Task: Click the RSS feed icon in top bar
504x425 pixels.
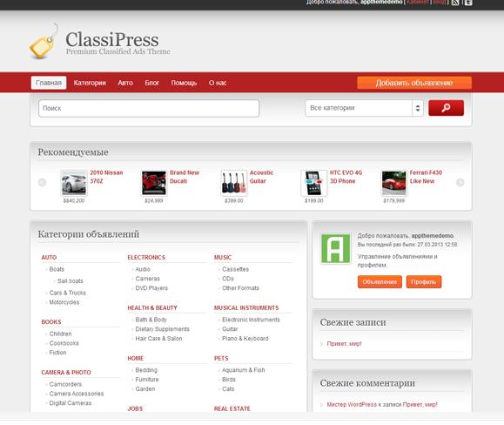Action: (x=455, y=3)
